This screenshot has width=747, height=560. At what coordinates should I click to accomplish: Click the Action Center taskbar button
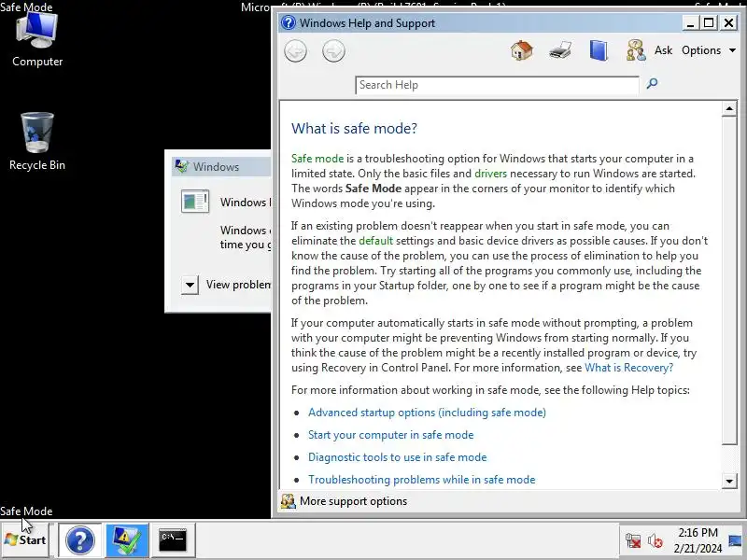(x=127, y=540)
